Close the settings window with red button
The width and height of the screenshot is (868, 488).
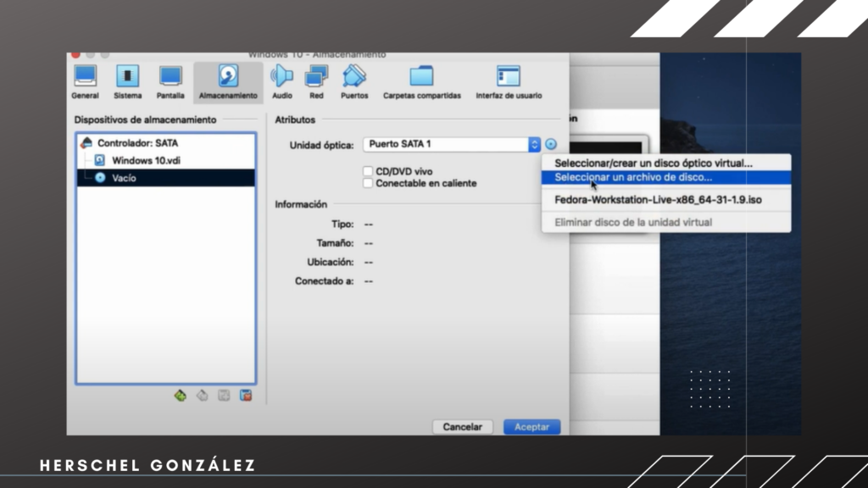click(75, 55)
